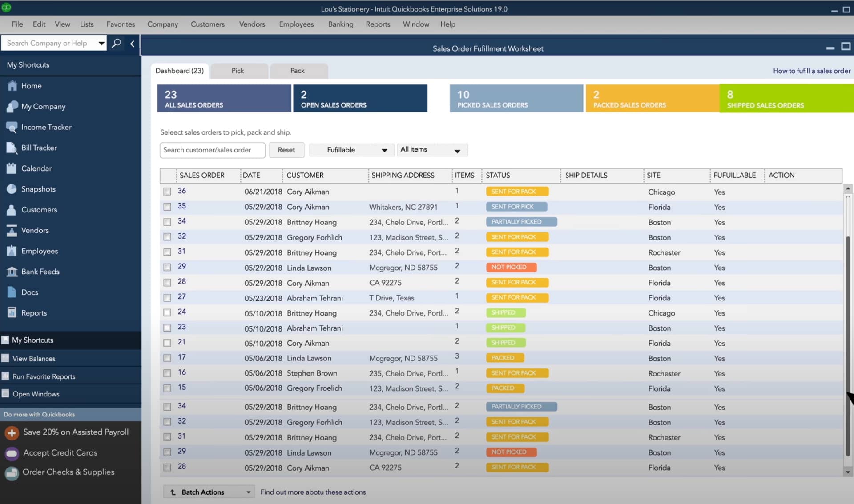Open Income Tracker icon
Image resolution: width=854 pixels, height=504 pixels.
[12, 127]
